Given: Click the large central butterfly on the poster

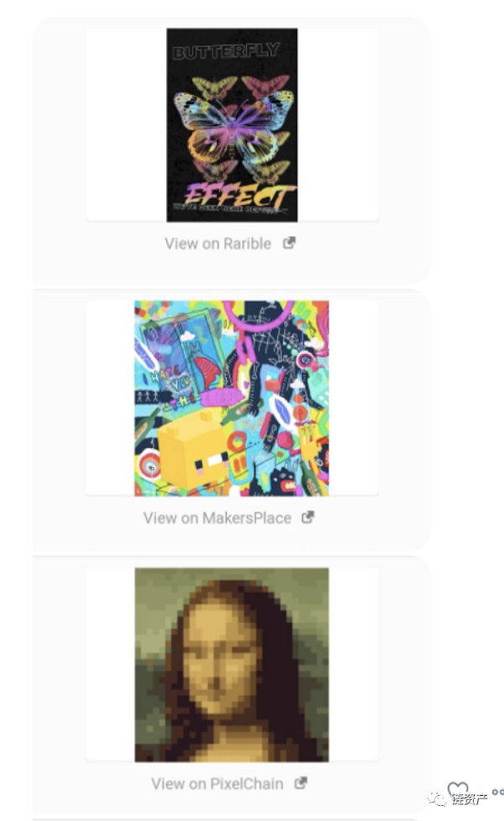Looking at the screenshot, I should click(234, 126).
